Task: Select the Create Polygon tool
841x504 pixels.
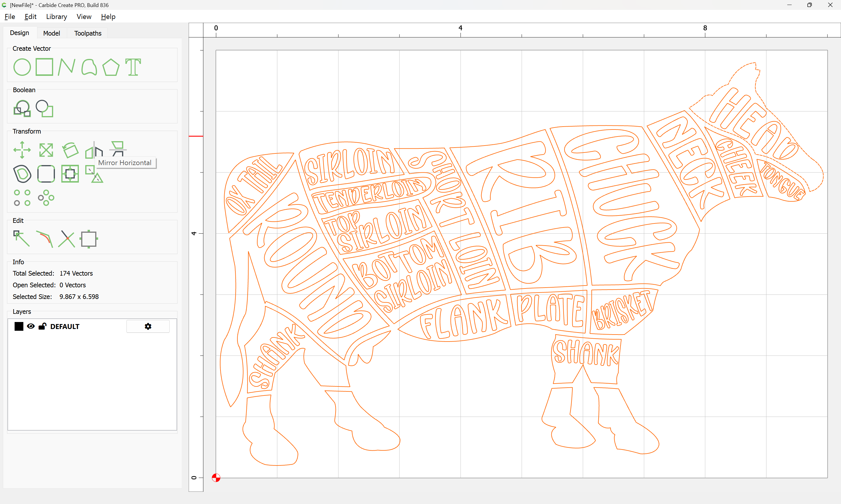Action: (x=111, y=67)
